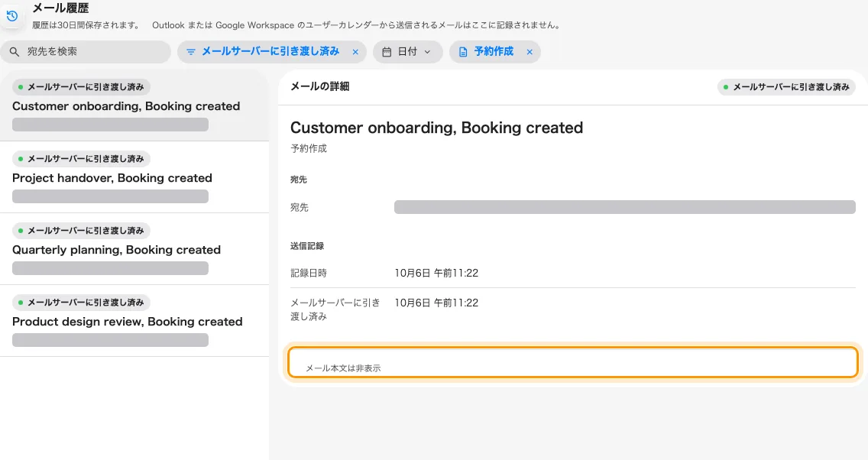
Task: Open the 予約作成 type filter
Action: pos(494,51)
